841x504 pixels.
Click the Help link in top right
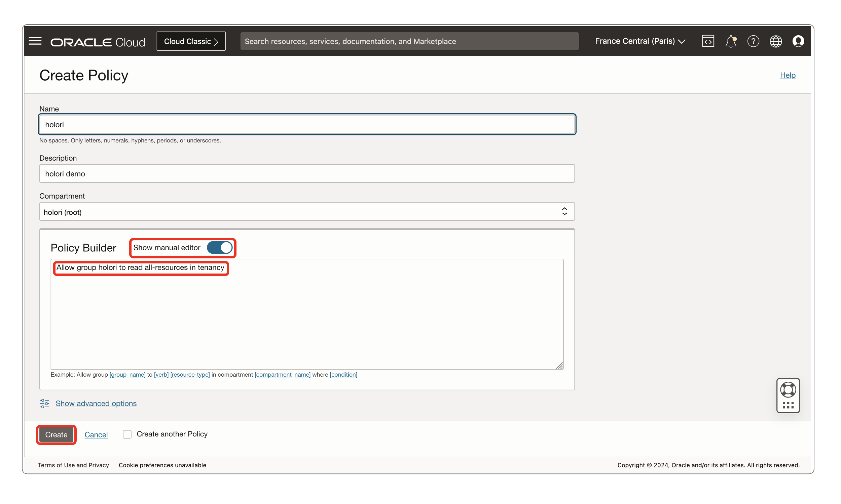click(788, 74)
